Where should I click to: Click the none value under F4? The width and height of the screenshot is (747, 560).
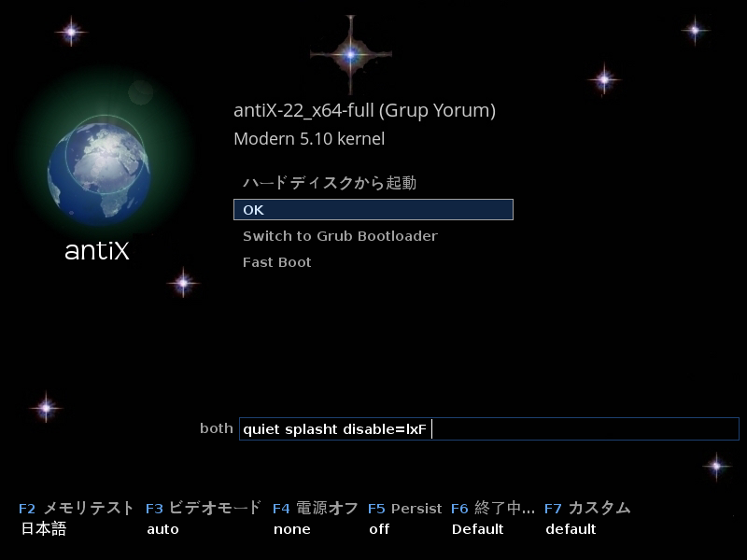coord(292,529)
